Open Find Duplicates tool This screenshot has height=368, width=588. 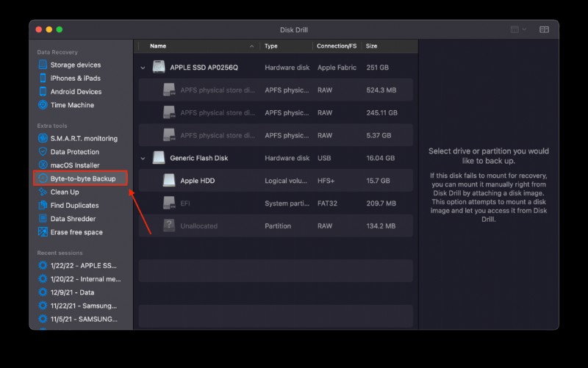[x=68, y=206]
